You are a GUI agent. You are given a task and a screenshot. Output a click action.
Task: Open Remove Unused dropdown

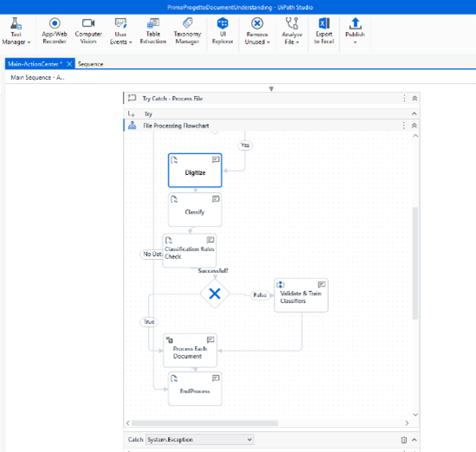coord(257,31)
